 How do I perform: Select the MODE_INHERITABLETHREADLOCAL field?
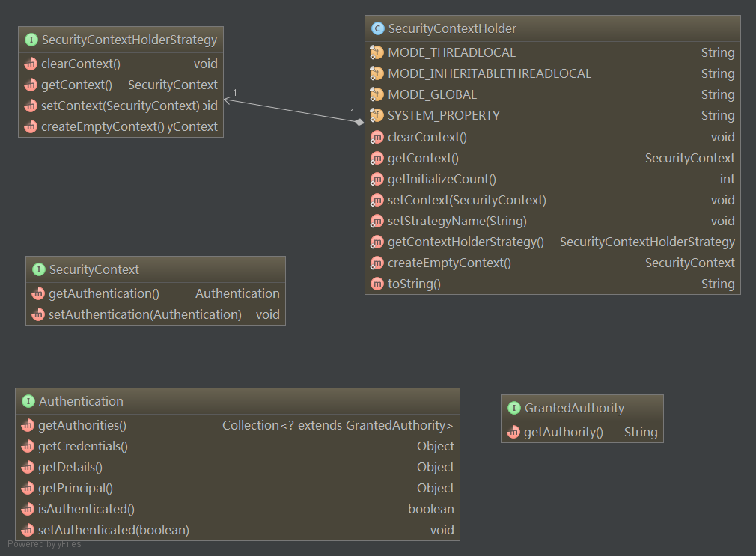pyautogui.click(x=489, y=74)
